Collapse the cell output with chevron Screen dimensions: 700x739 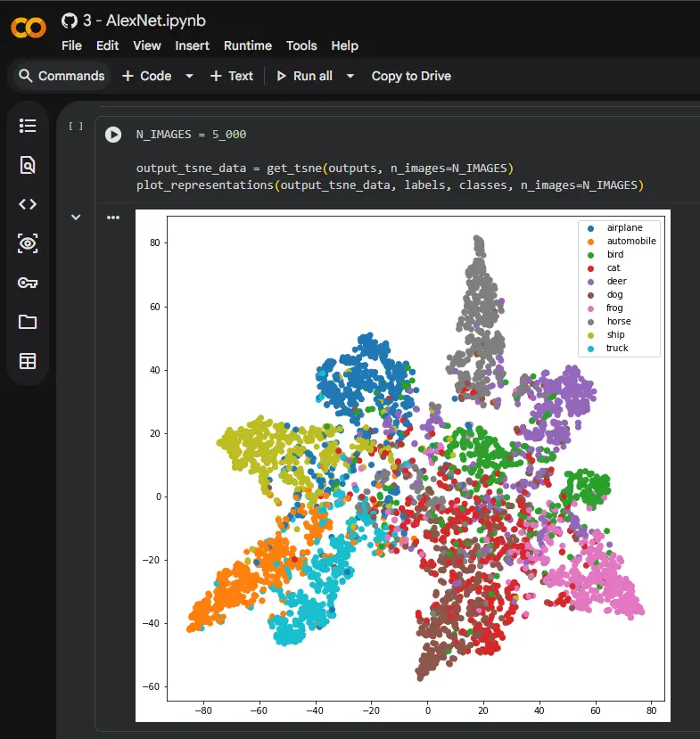[x=76, y=218]
